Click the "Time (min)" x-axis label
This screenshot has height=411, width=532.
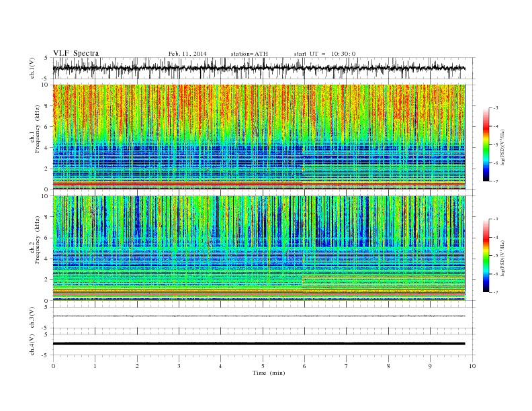click(x=269, y=373)
